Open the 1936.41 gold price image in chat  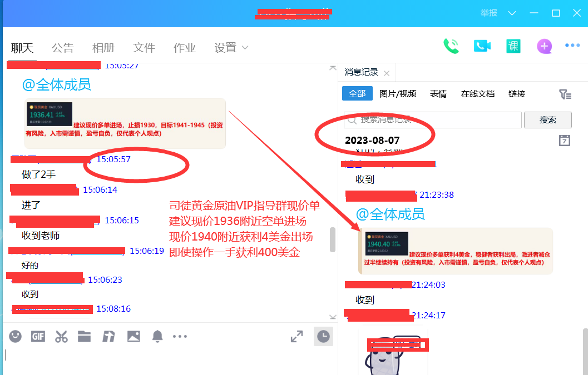(x=50, y=114)
